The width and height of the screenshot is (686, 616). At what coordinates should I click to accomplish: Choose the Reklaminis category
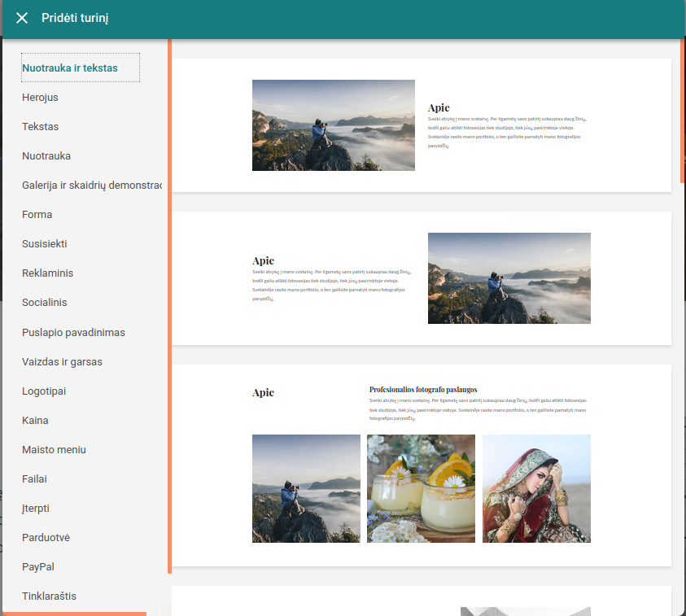pos(48,273)
